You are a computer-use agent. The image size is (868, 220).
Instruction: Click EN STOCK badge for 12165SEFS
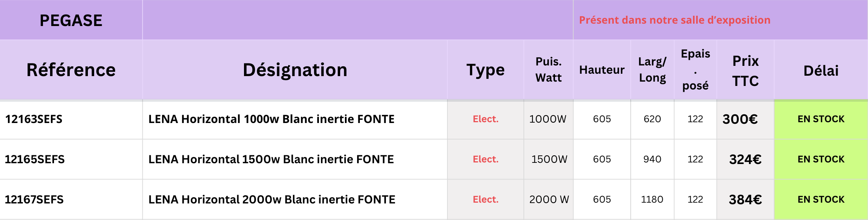pos(821,159)
